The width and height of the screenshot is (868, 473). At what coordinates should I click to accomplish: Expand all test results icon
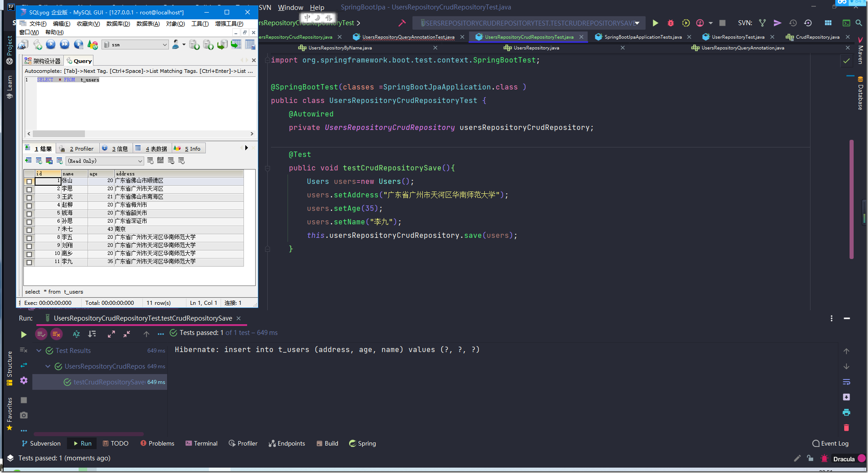[111, 334]
